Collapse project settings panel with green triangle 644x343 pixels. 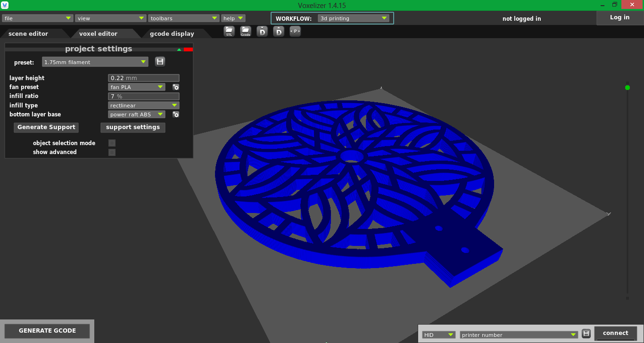(179, 49)
